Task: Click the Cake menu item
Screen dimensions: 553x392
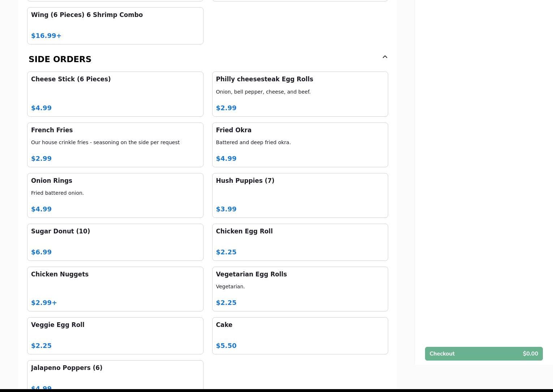Action: click(300, 336)
